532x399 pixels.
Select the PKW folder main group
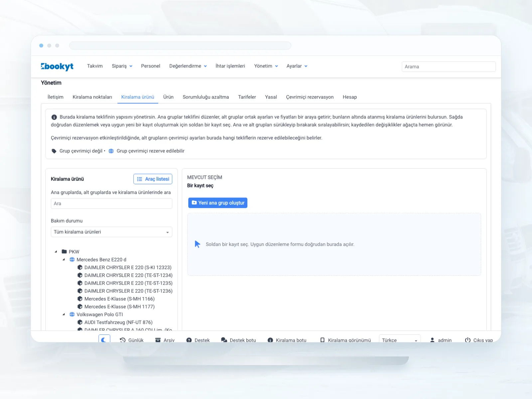70,252
